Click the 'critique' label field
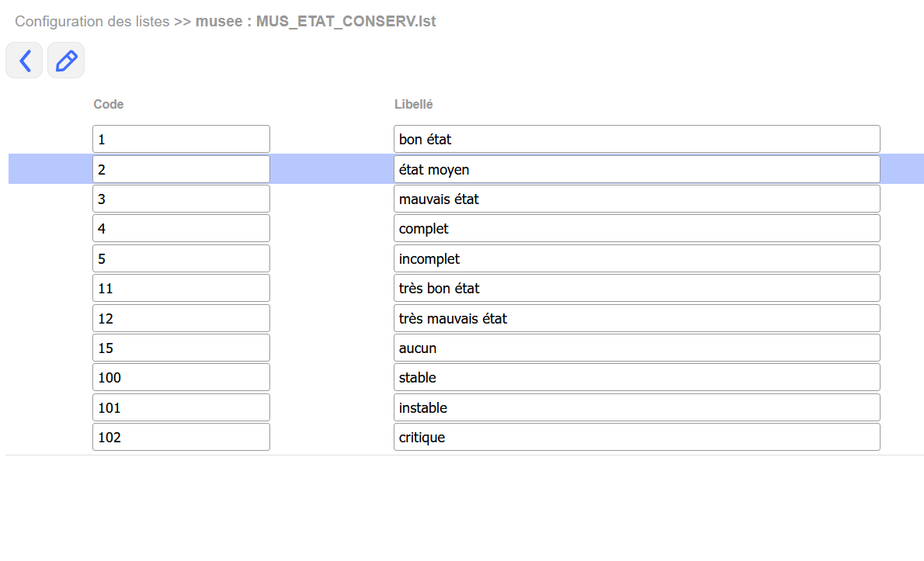This screenshot has height=561, width=924. tap(637, 438)
